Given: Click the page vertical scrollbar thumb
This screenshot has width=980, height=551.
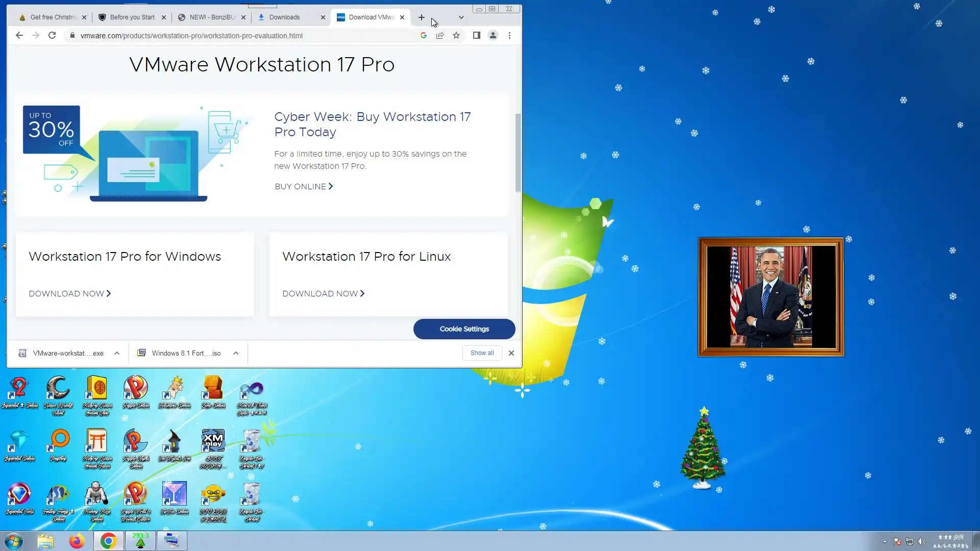Looking at the screenshot, I should pos(518,153).
